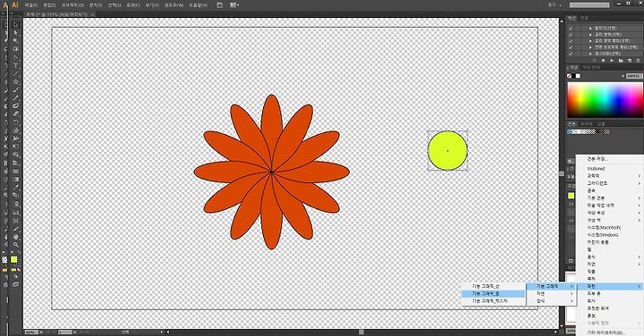Select the Line Segment tool
The height and width of the screenshot is (336, 644).
(16, 73)
